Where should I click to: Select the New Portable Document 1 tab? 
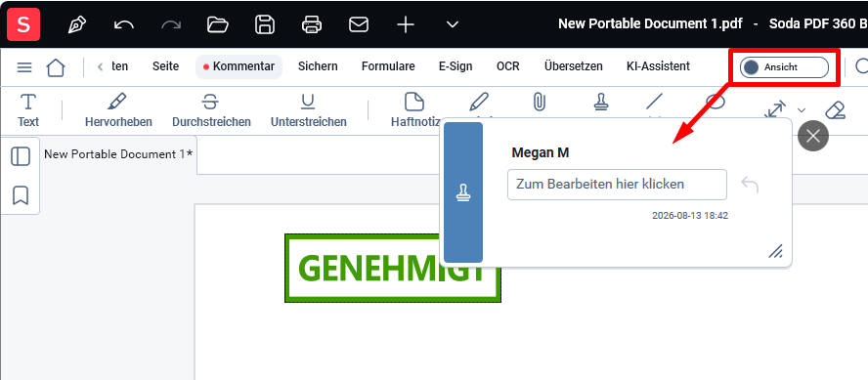tap(118, 154)
